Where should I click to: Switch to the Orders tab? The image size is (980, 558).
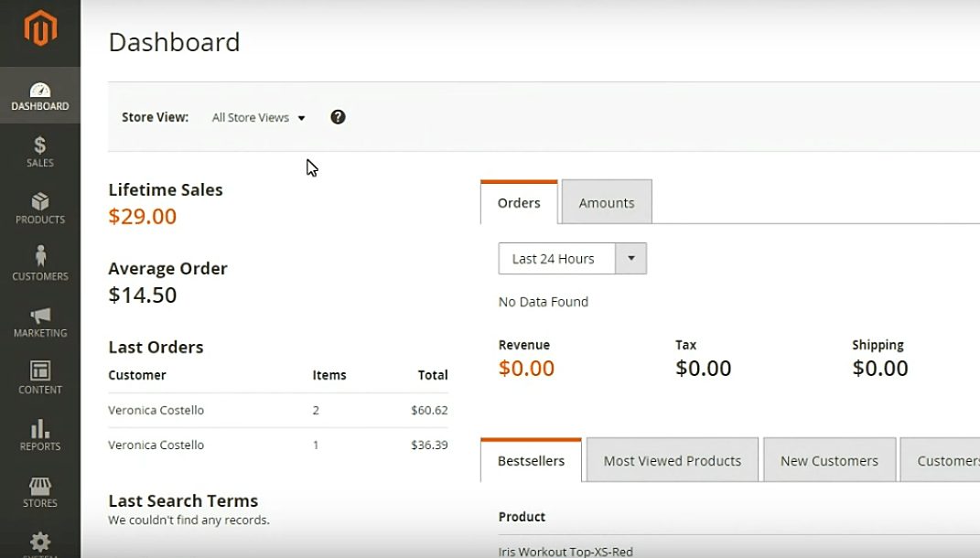click(519, 202)
